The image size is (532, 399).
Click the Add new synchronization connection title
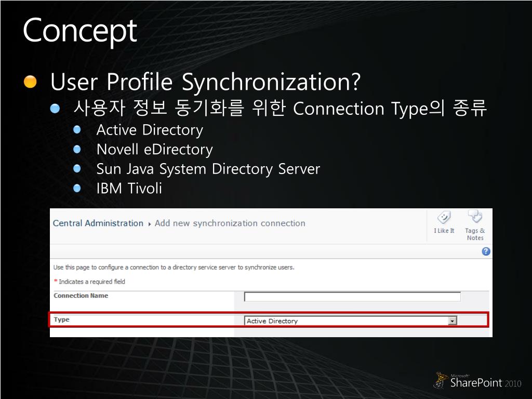coord(230,223)
